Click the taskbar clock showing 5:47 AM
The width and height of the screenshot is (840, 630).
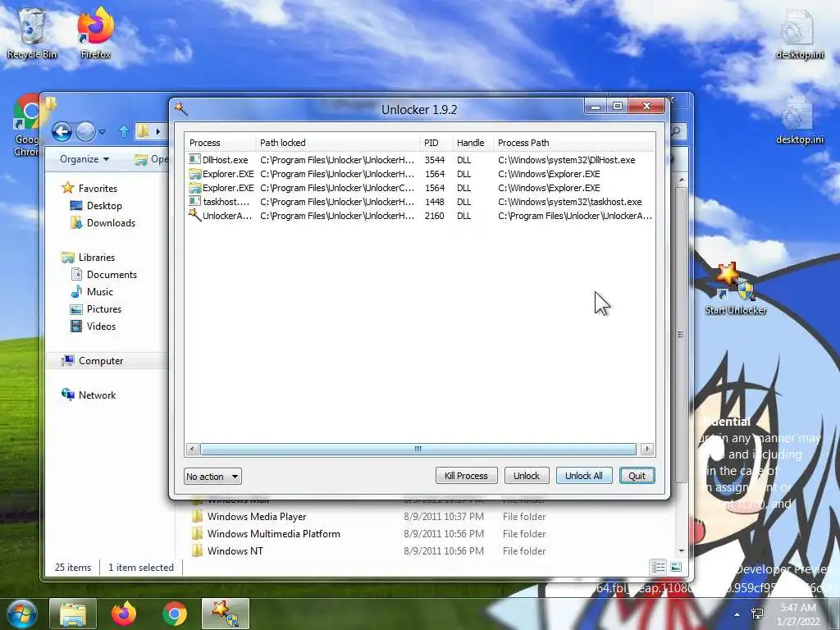click(798, 614)
